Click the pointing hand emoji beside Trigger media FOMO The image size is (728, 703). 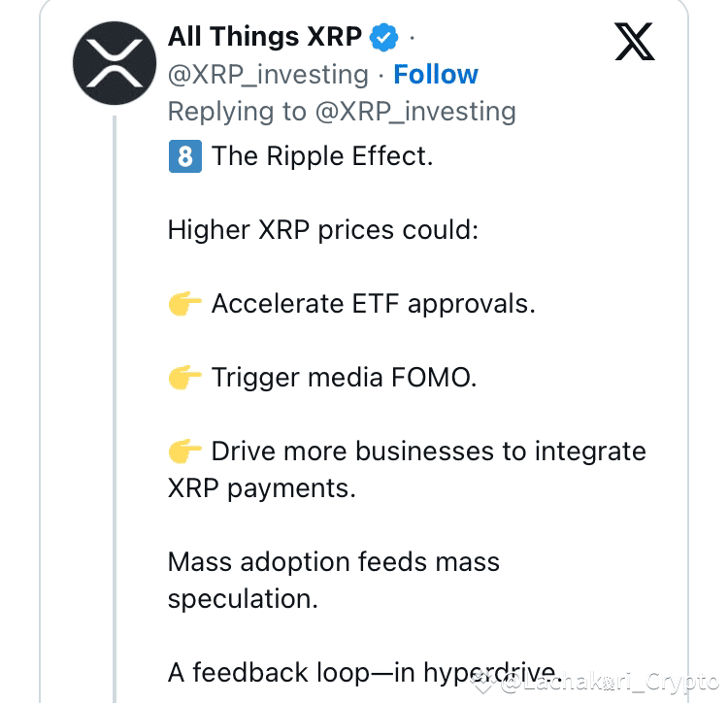[184, 377]
